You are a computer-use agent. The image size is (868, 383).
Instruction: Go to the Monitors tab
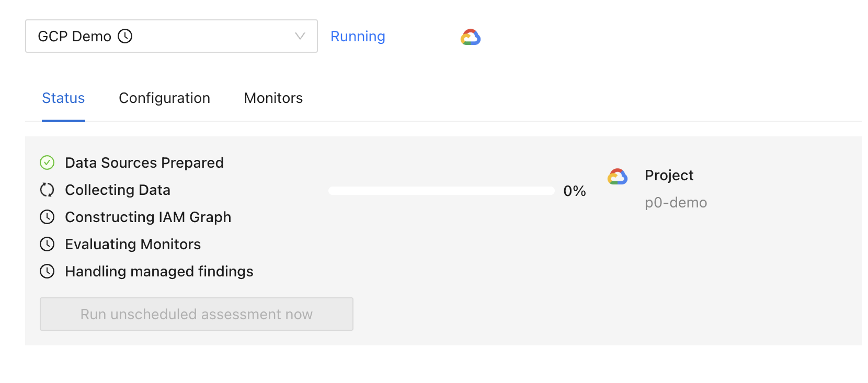point(273,98)
